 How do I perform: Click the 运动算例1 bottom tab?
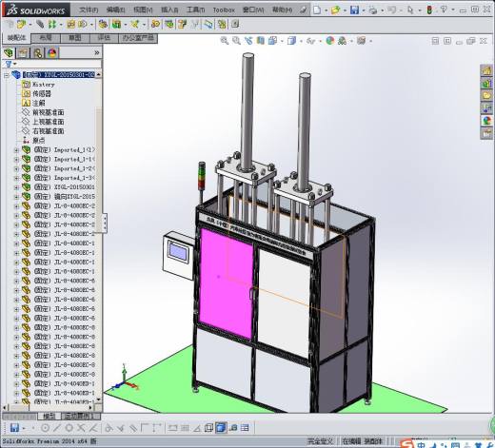pyautogui.click(x=79, y=416)
